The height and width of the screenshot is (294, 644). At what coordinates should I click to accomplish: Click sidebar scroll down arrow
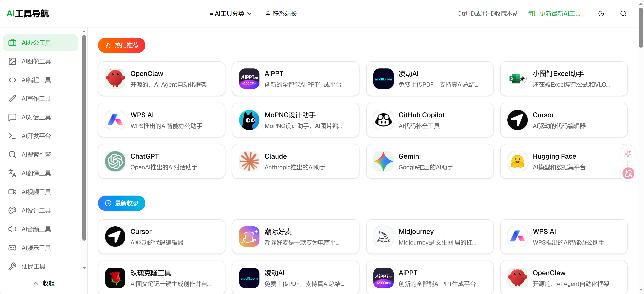[x=84, y=268]
